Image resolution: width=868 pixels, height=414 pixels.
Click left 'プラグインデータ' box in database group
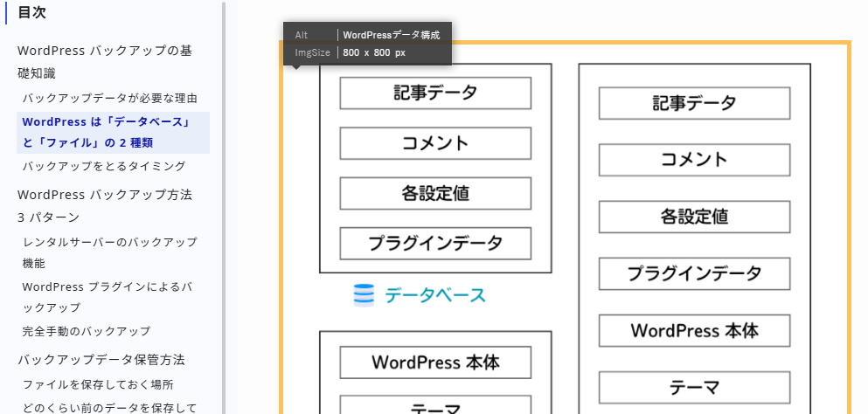coord(435,243)
